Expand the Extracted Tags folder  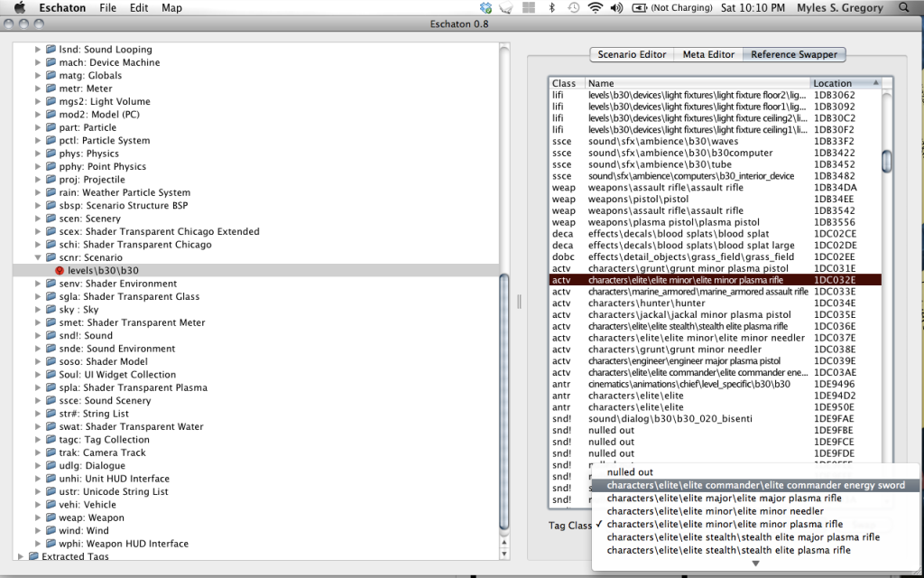coord(21,556)
